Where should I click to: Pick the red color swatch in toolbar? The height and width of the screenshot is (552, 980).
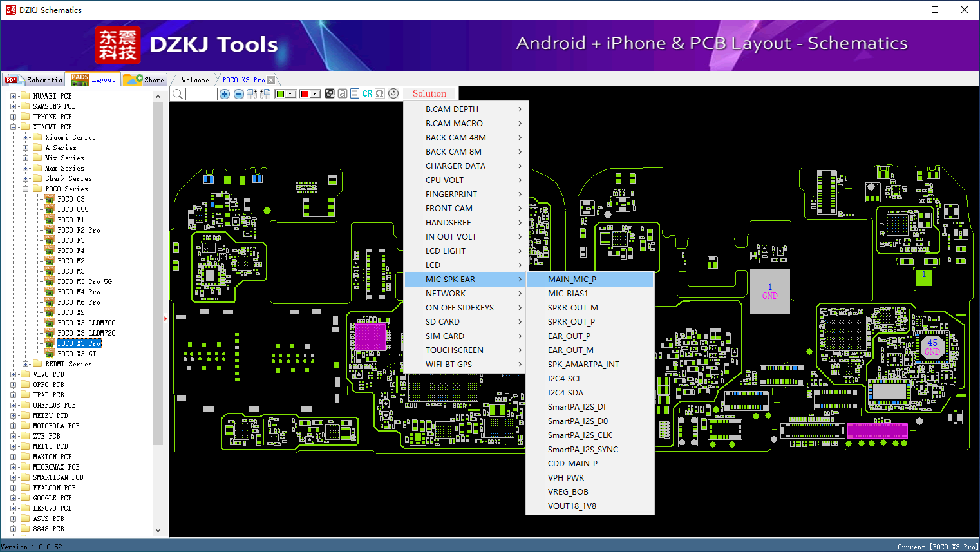(x=305, y=94)
